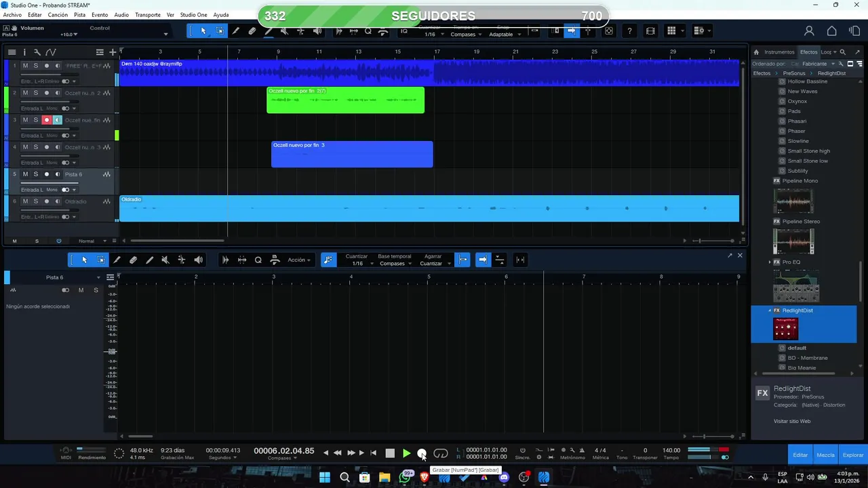Open the Cuantizar 1/16 dropdown in top toolbar
Viewport: 868px width, 488px height.
(x=433, y=35)
